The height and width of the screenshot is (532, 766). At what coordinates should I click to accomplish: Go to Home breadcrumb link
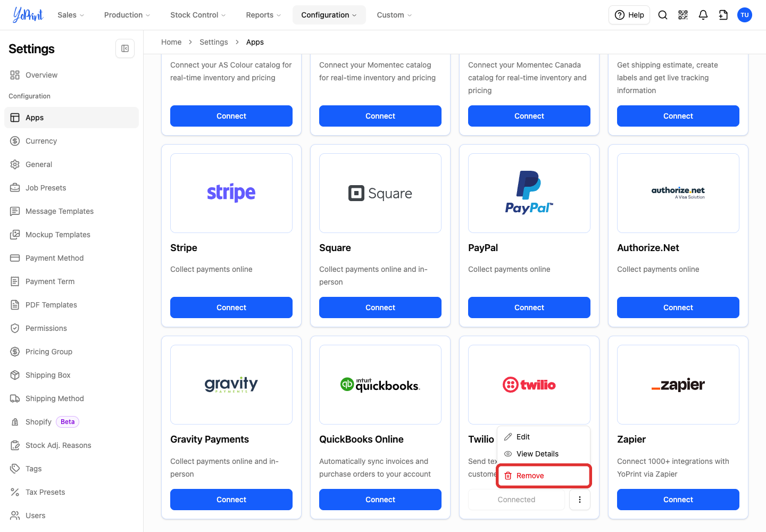tap(171, 42)
